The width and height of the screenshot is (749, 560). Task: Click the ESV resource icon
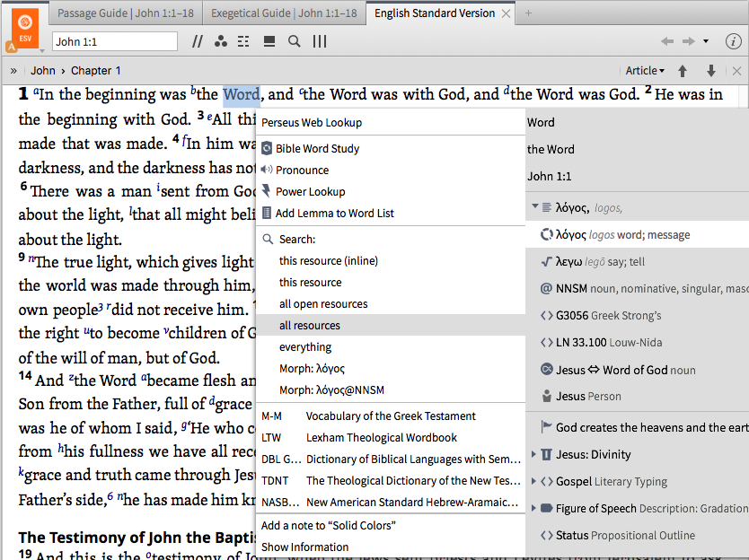click(x=25, y=28)
